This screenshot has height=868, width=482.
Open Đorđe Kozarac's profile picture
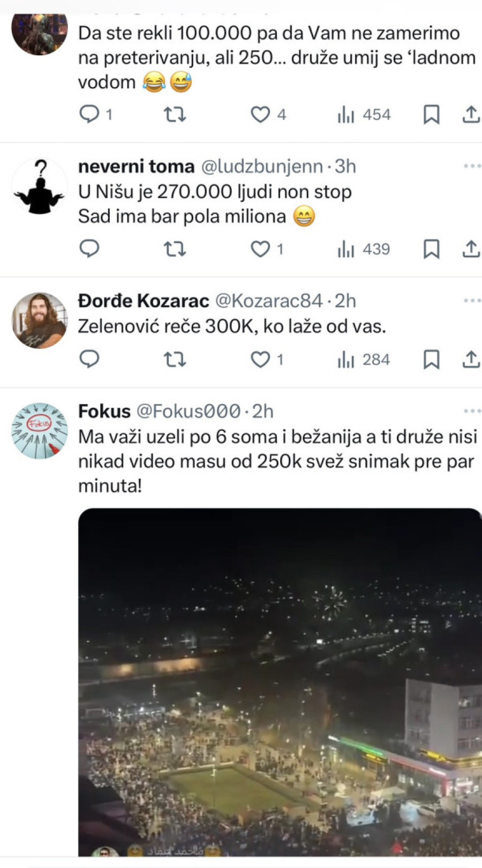point(40,320)
